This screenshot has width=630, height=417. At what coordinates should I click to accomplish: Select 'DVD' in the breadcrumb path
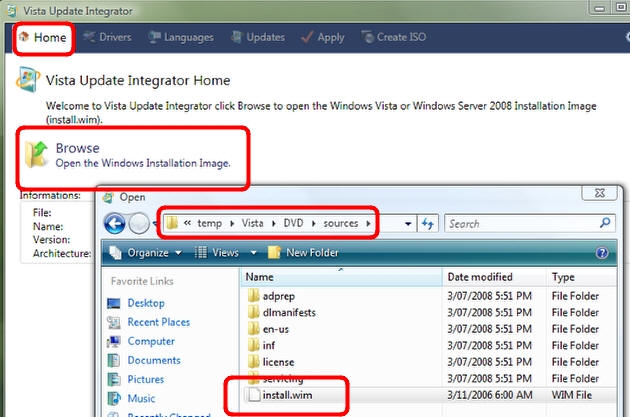[x=293, y=223]
